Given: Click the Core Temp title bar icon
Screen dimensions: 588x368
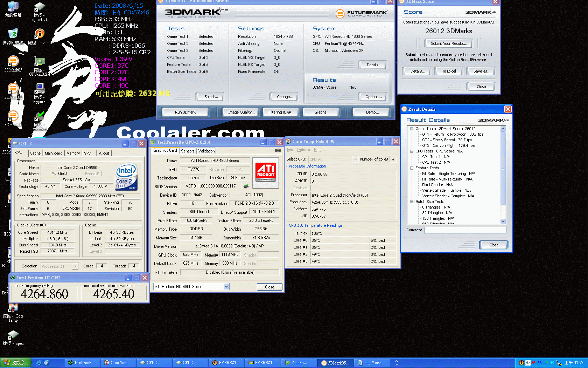Looking at the screenshot, I should point(288,141).
